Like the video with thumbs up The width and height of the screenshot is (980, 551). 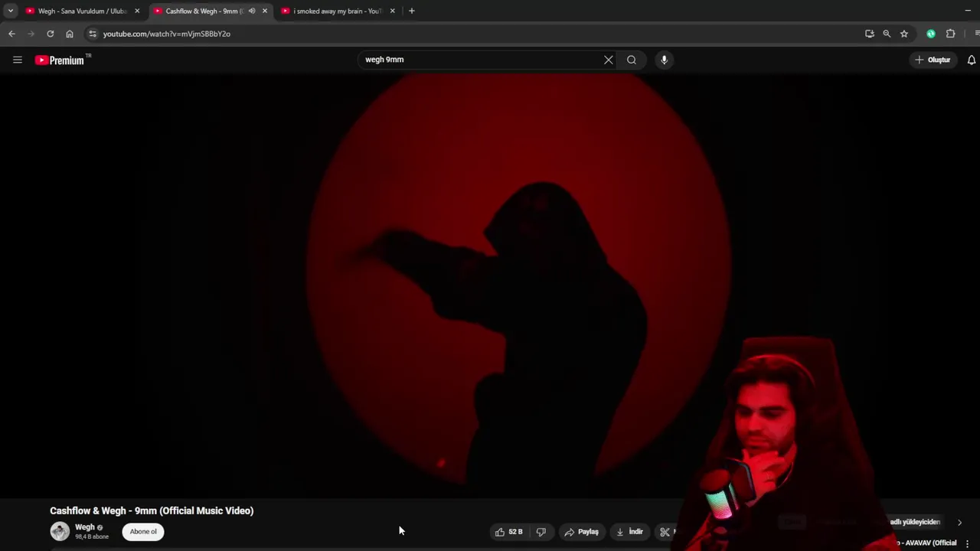(x=509, y=532)
